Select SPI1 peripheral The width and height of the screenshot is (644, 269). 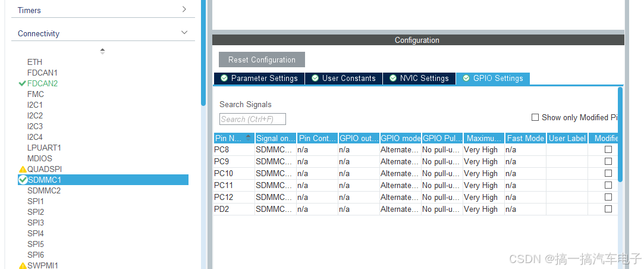[x=35, y=201]
